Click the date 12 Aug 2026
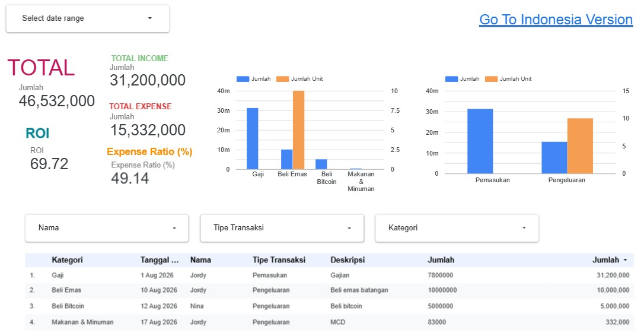The width and height of the screenshot is (644, 336). tap(159, 306)
